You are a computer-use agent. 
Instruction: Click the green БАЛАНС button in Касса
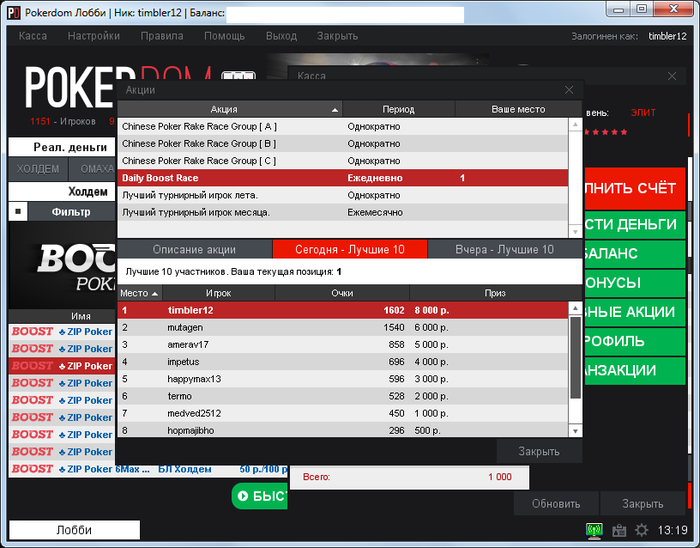coord(634,253)
